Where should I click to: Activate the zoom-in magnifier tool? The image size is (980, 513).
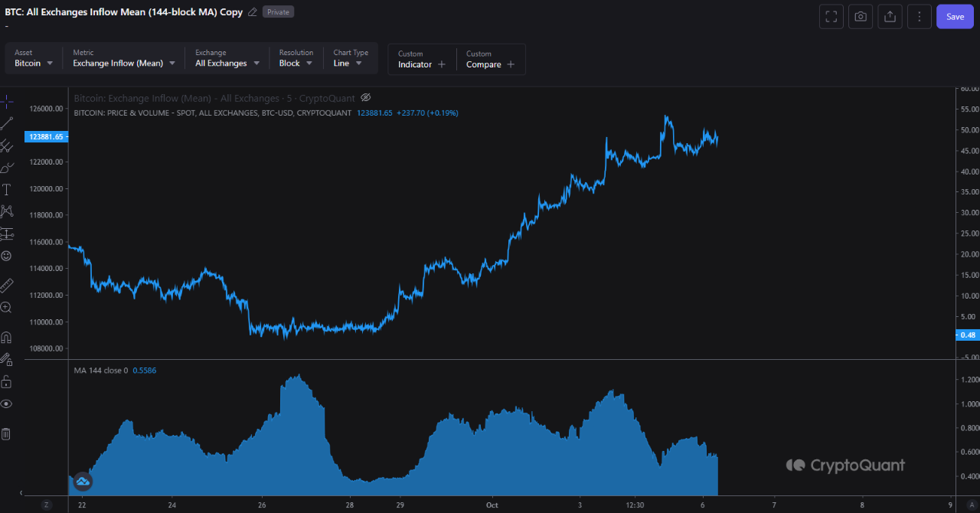click(x=7, y=307)
